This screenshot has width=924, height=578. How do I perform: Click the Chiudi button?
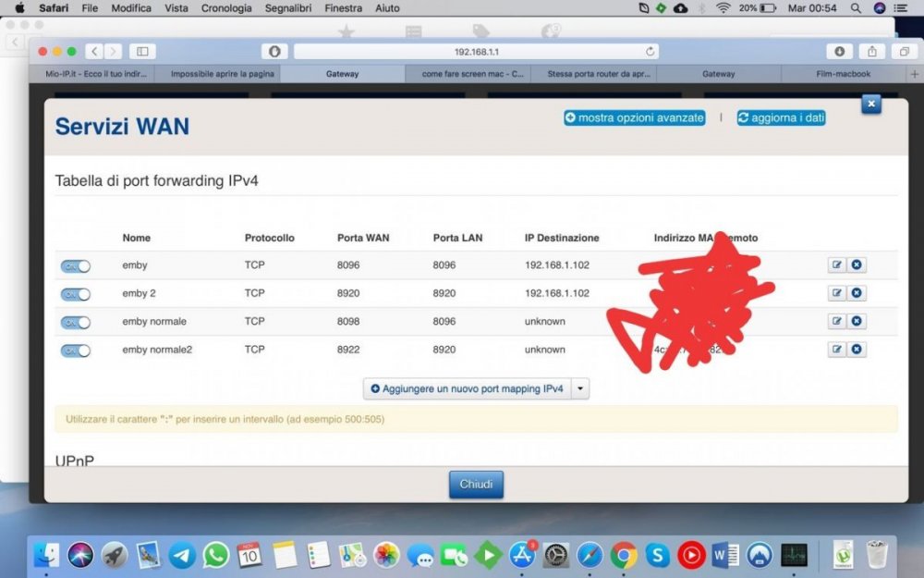point(476,485)
